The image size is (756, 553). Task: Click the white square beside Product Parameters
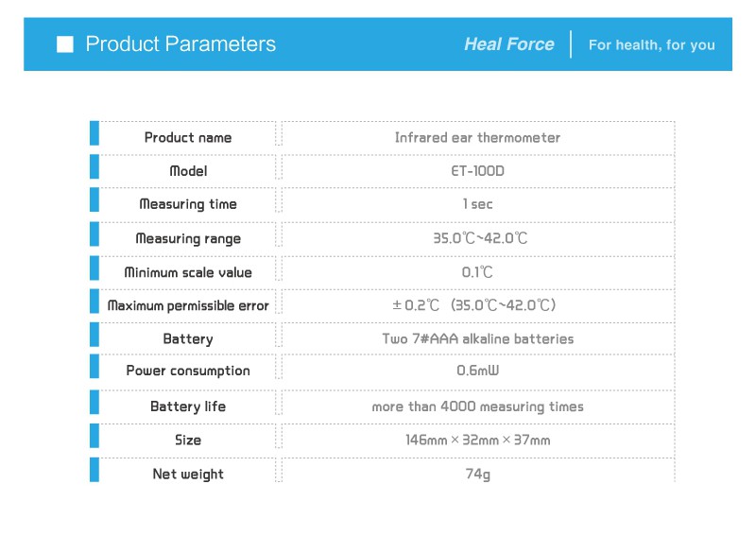click(x=65, y=44)
